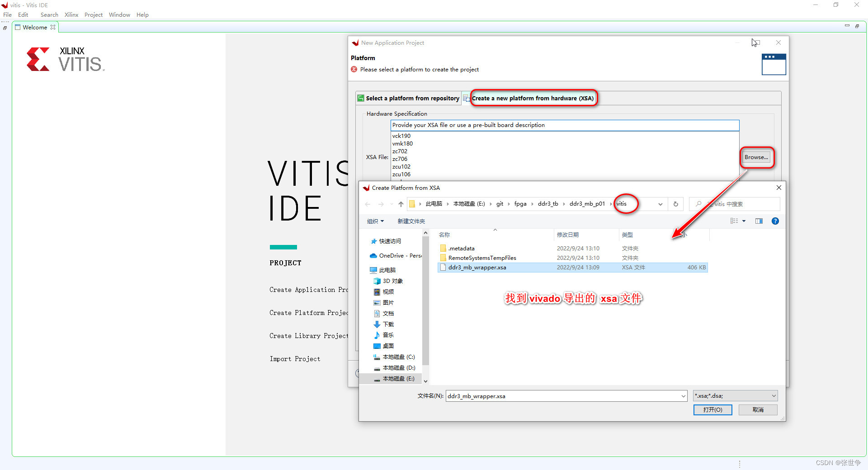Create a new folder with 新建文件夹
This screenshot has height=470, width=868.
(x=411, y=221)
